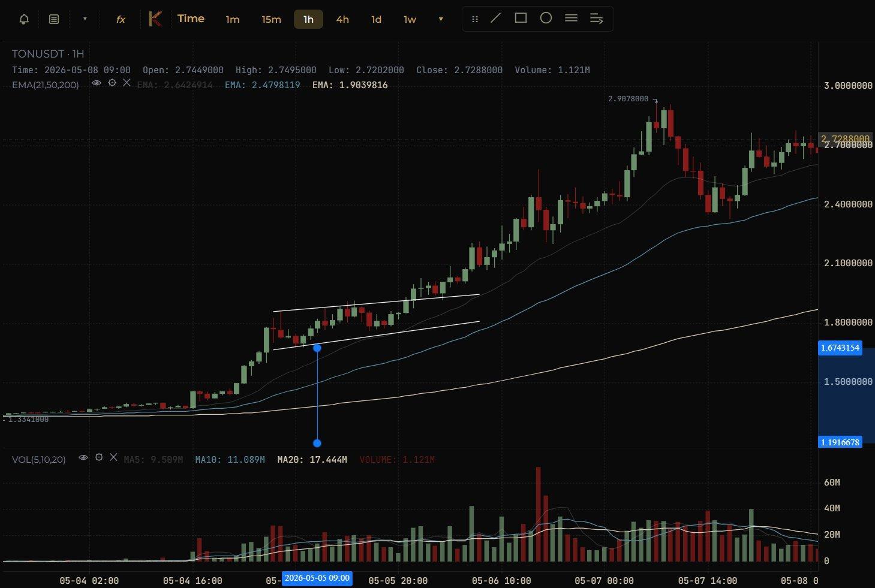Switch to the 4h timeframe

pyautogui.click(x=342, y=19)
